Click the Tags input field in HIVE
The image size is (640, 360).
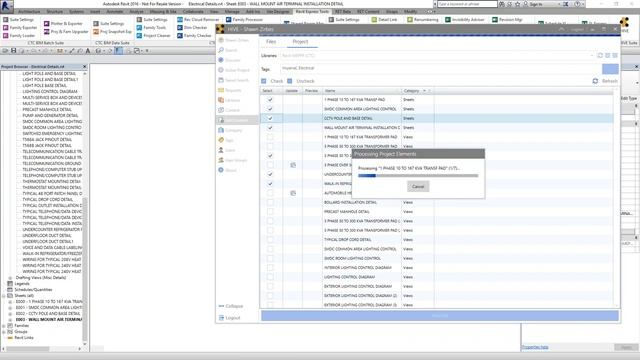[441, 68]
